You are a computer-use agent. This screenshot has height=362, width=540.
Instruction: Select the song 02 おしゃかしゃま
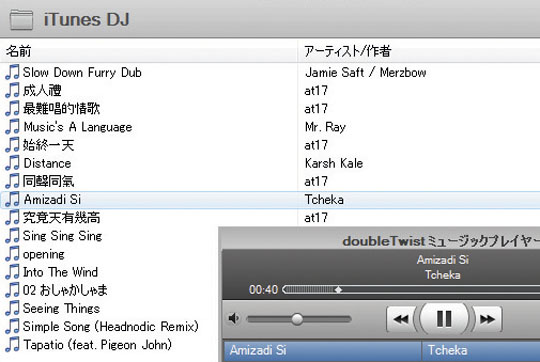coord(65,290)
